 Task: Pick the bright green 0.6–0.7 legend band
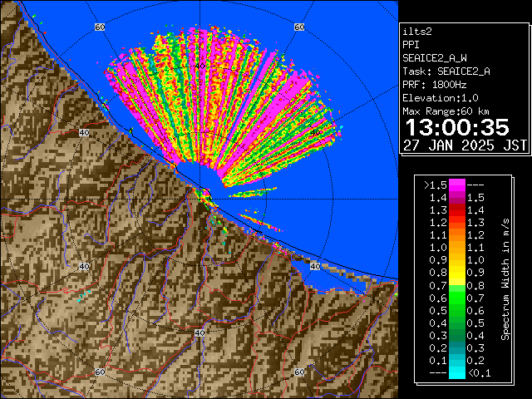456,298
